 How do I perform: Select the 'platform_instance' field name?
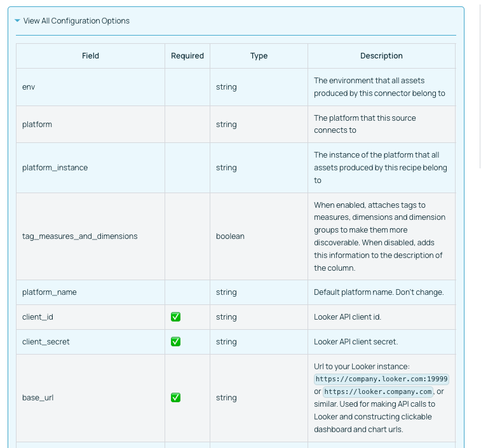click(x=55, y=168)
